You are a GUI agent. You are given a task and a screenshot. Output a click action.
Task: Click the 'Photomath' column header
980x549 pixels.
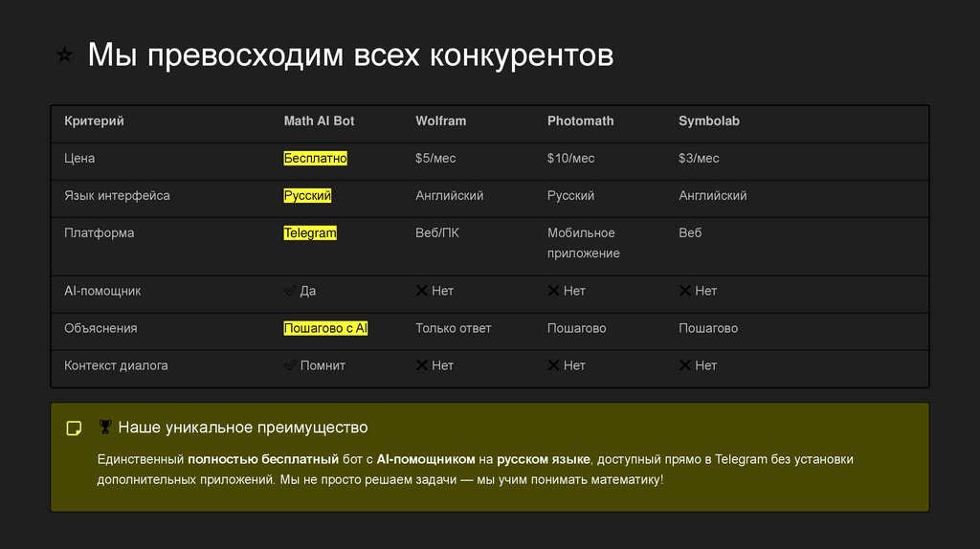[x=581, y=121]
